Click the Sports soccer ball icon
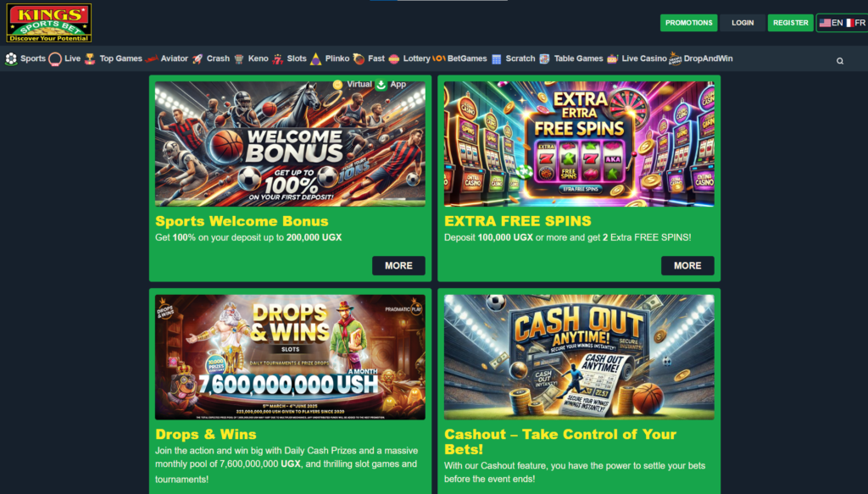The height and width of the screenshot is (494, 868). (11, 58)
